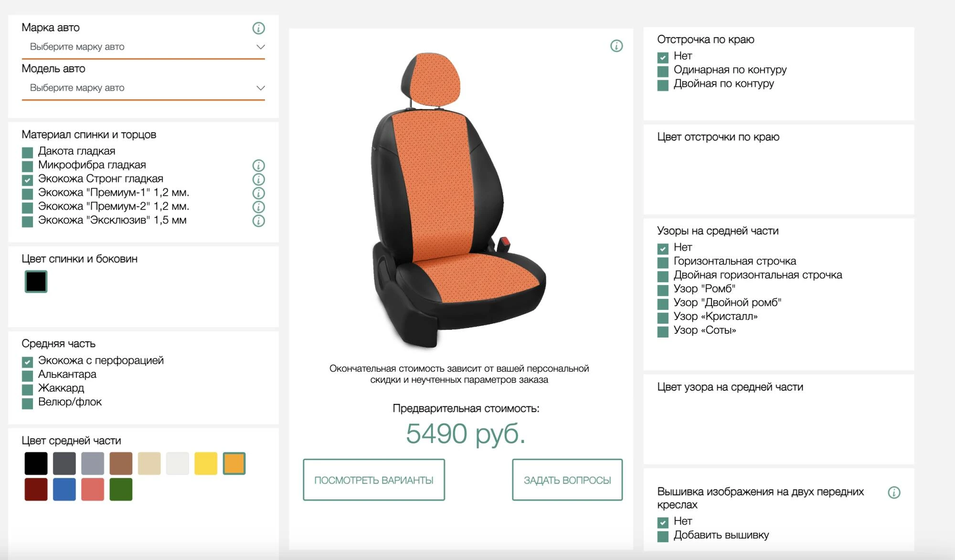This screenshot has width=955, height=560.
Task: Click the 5490 руб. price text
Action: pyautogui.click(x=466, y=433)
